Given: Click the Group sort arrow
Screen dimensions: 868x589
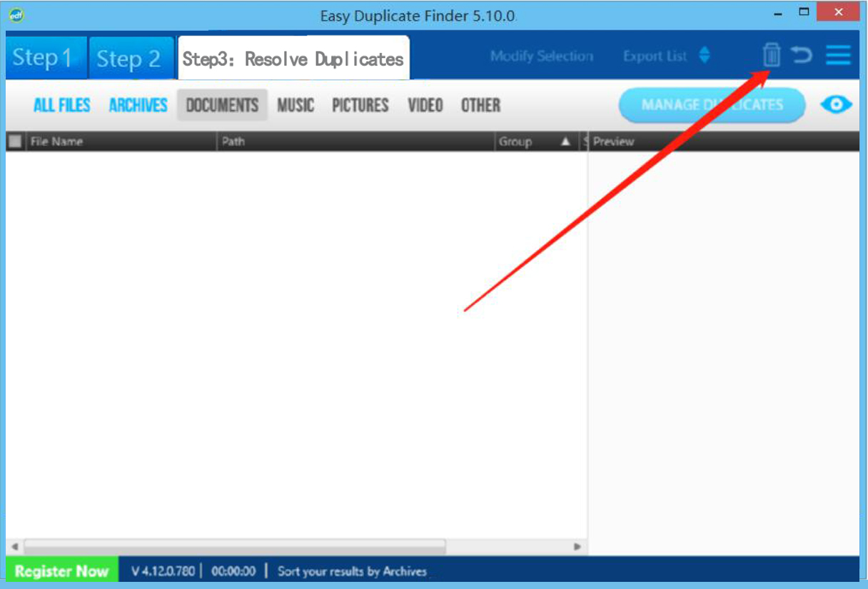Looking at the screenshot, I should pyautogui.click(x=565, y=141).
